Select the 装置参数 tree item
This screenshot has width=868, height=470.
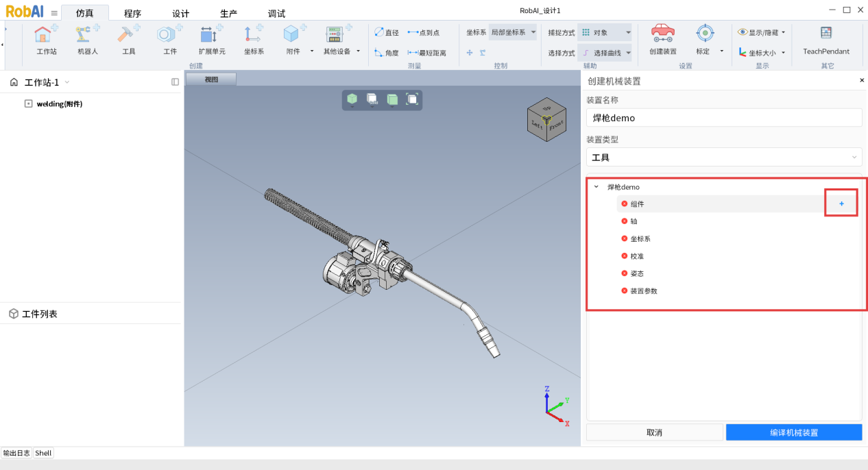coord(644,290)
